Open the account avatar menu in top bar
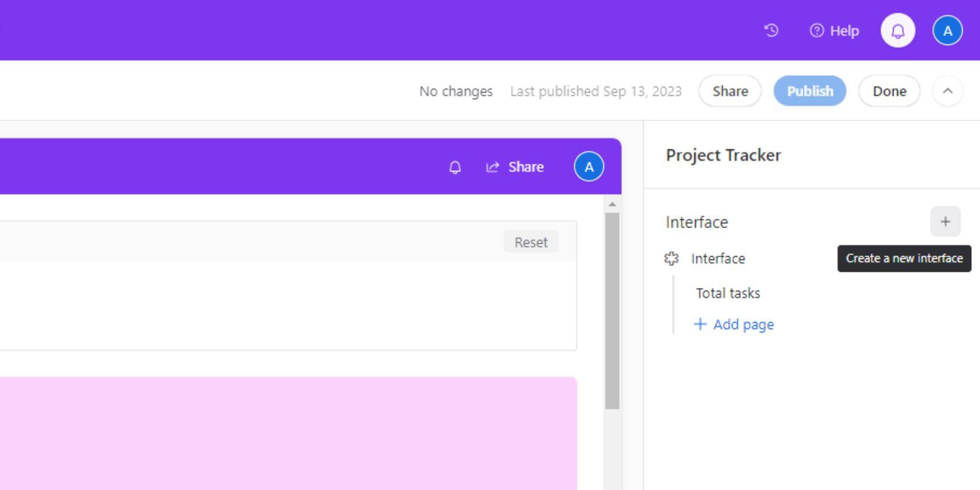This screenshot has width=980, height=490. click(x=947, y=30)
